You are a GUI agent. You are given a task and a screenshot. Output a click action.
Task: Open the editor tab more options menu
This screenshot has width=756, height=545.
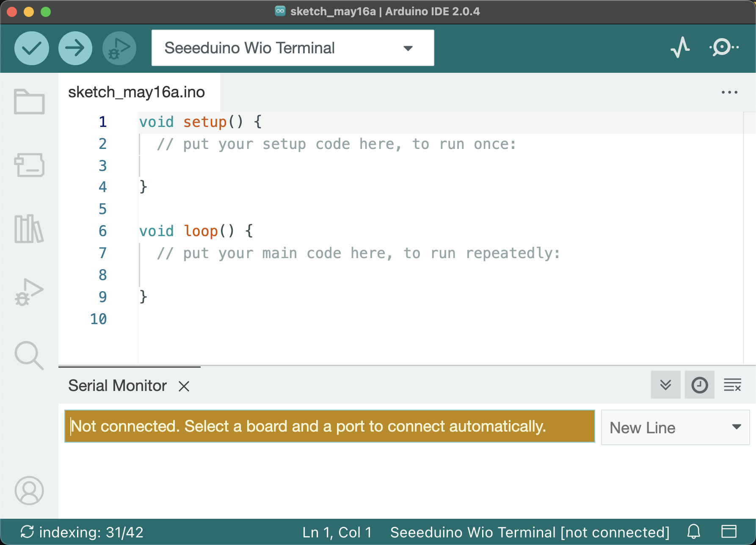point(730,92)
